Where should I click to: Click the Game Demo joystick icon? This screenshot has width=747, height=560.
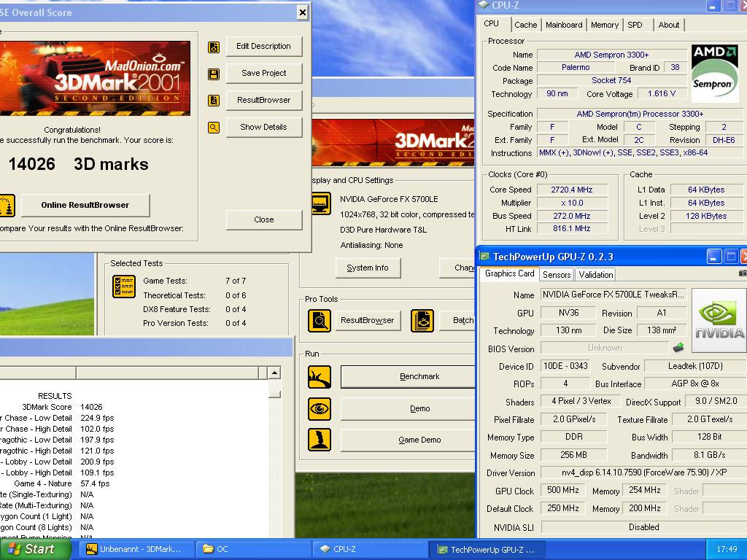pyautogui.click(x=320, y=440)
